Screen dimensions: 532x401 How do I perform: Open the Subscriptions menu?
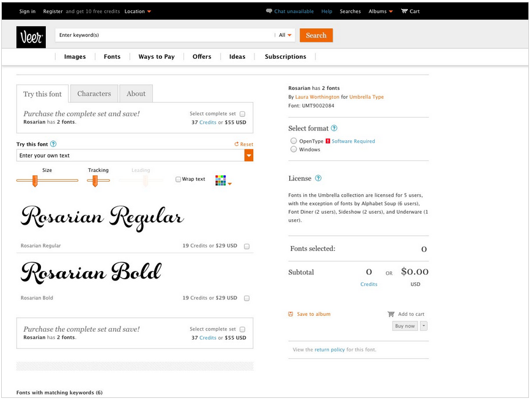point(286,57)
